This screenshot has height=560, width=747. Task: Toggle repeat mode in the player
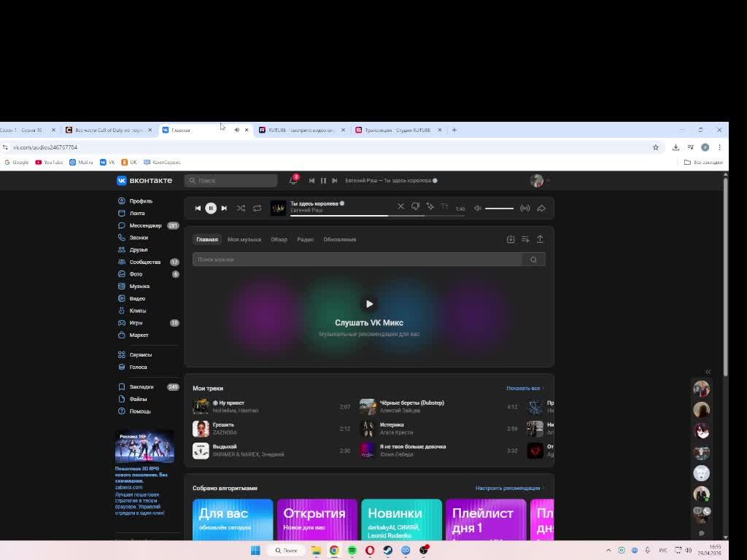[x=258, y=208]
